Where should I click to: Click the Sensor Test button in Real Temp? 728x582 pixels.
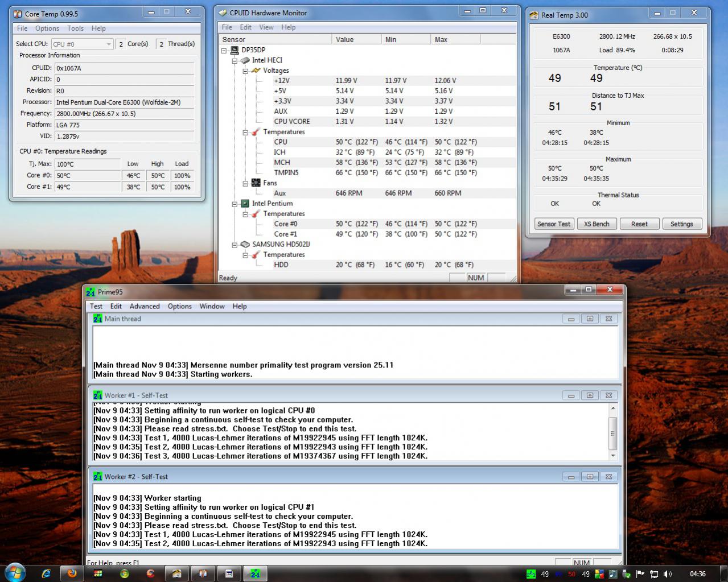tap(554, 224)
